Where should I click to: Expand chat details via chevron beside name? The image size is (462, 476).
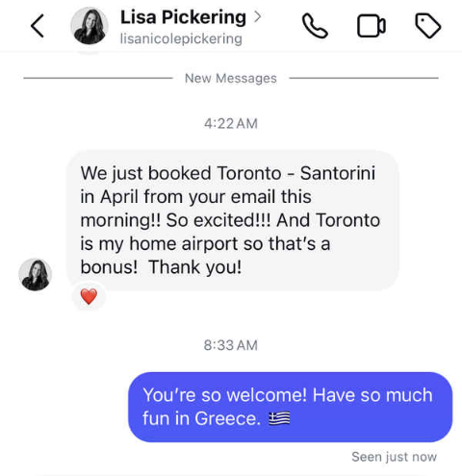click(257, 16)
